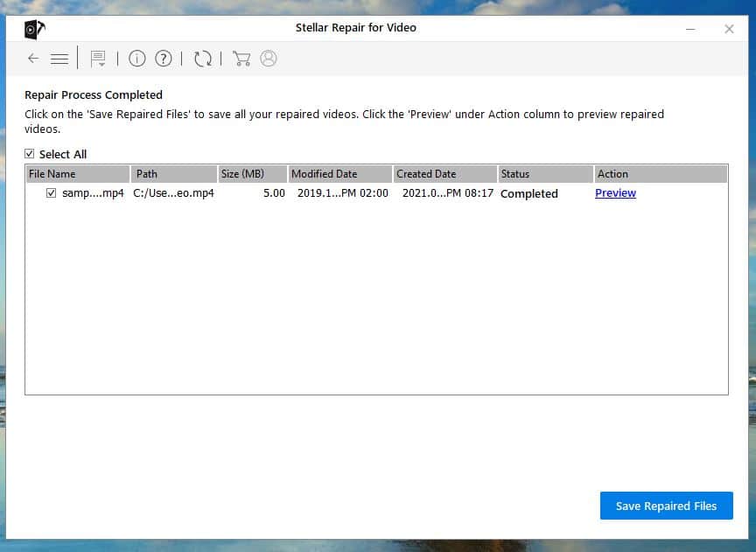Minimize the Stellar Repair window
Screen dimensions: 756x552
[x=689, y=29]
